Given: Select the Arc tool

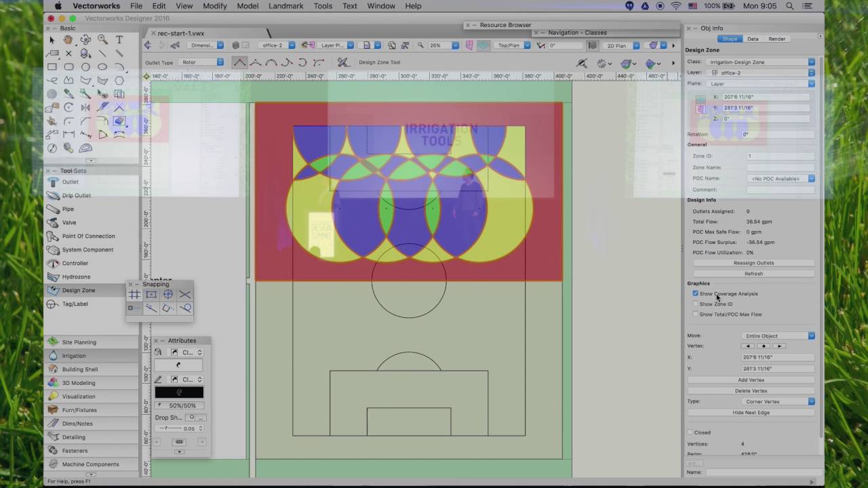Looking at the screenshot, I should click(119, 67).
